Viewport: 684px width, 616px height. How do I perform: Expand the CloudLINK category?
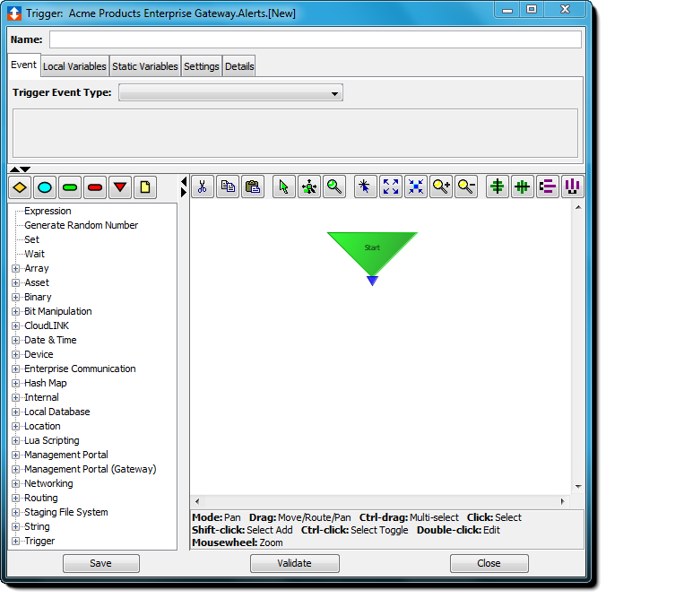(16, 325)
